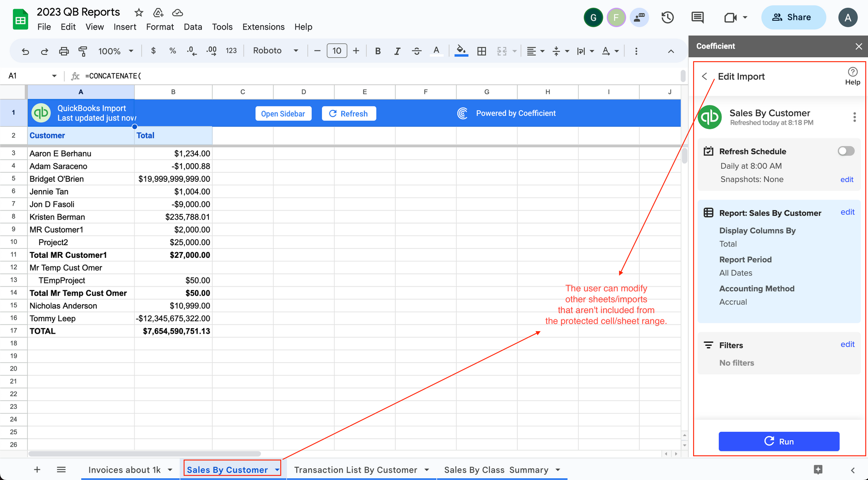The width and height of the screenshot is (868, 480).
Task: Increase the font size
Action: (x=356, y=51)
